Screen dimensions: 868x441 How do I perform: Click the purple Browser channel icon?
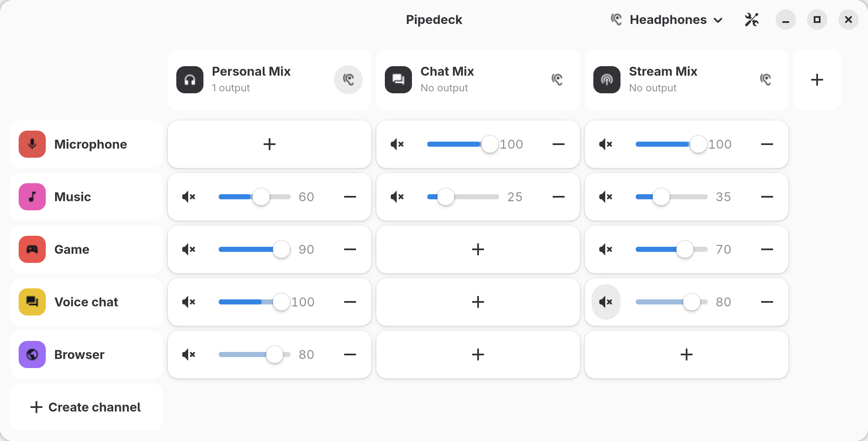coord(32,354)
